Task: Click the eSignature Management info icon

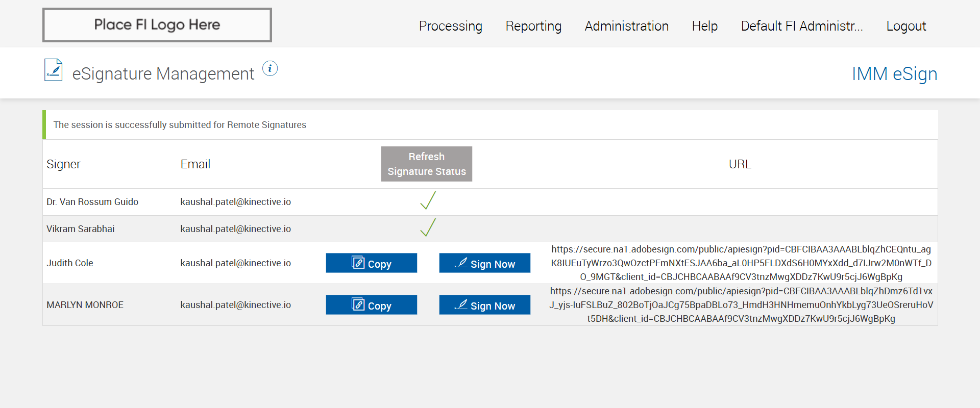Action: click(x=270, y=68)
